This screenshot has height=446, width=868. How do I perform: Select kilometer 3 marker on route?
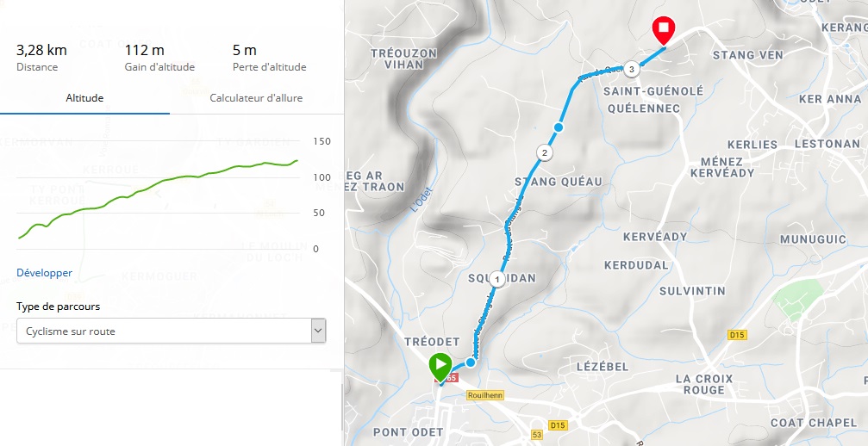(x=632, y=69)
